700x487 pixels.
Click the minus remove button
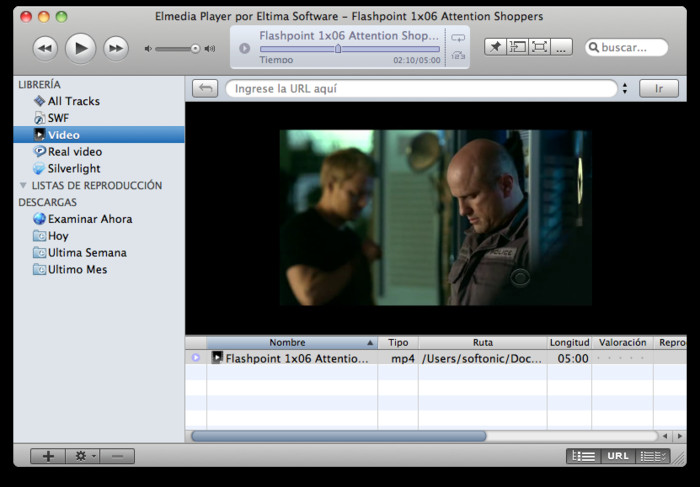tap(117, 456)
